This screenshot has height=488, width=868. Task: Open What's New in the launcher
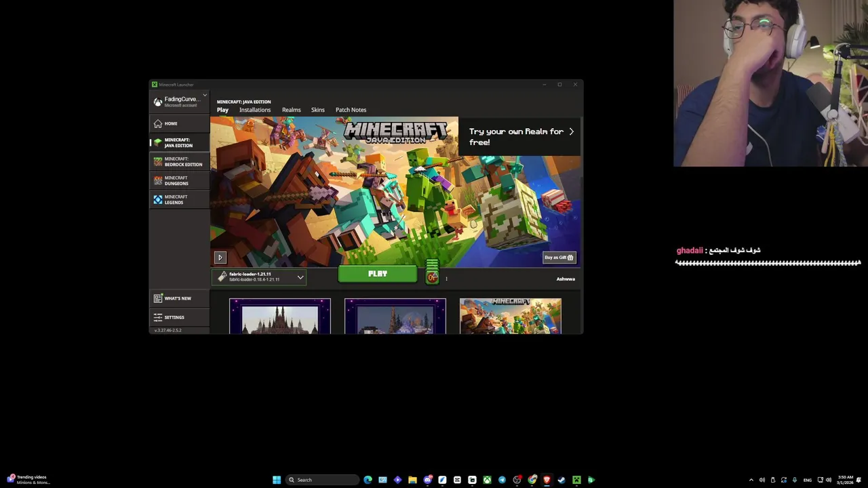[179, 298]
